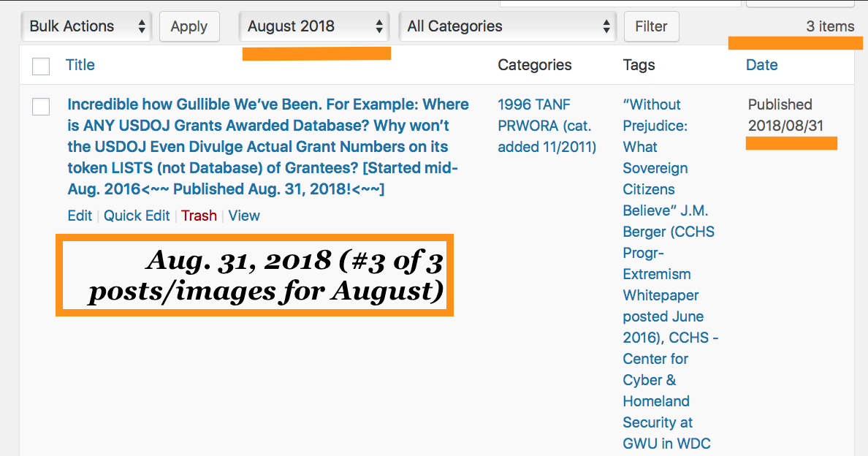Open Quick Edit for the post

(x=137, y=216)
